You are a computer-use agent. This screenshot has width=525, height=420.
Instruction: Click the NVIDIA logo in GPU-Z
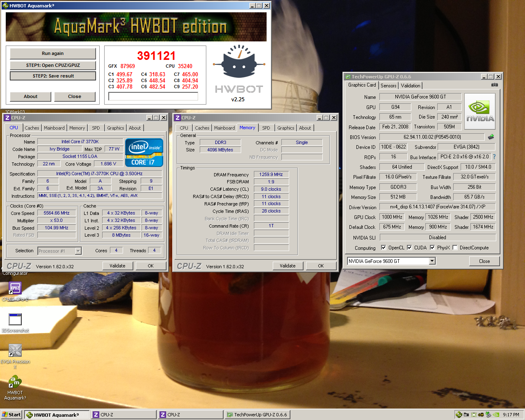pyautogui.click(x=480, y=112)
